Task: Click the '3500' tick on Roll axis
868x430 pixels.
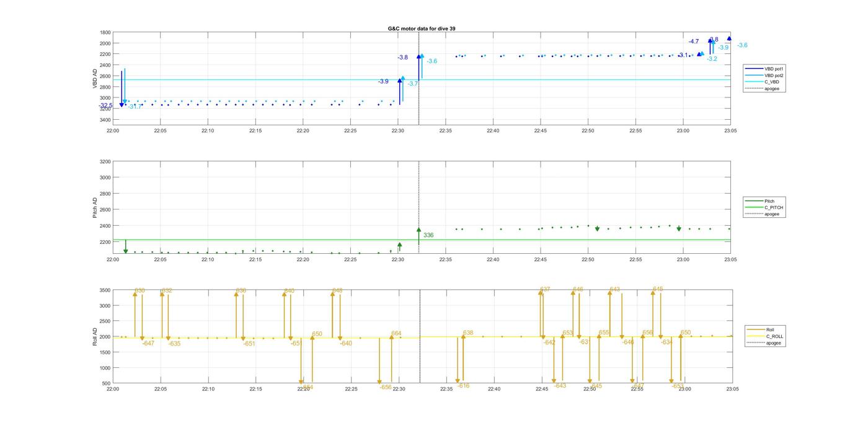Action: 105,290
